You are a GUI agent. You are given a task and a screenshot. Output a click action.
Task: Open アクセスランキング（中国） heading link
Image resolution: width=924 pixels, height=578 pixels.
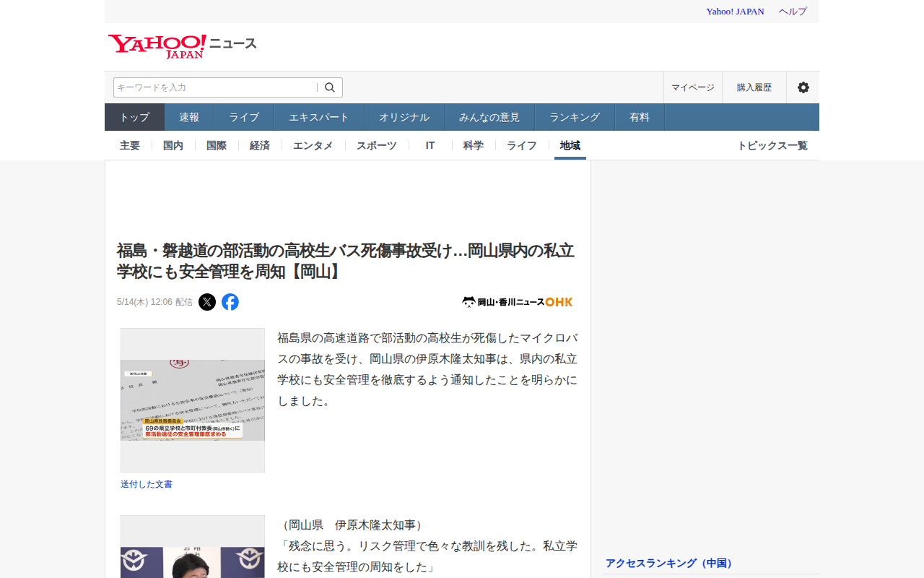(x=669, y=563)
